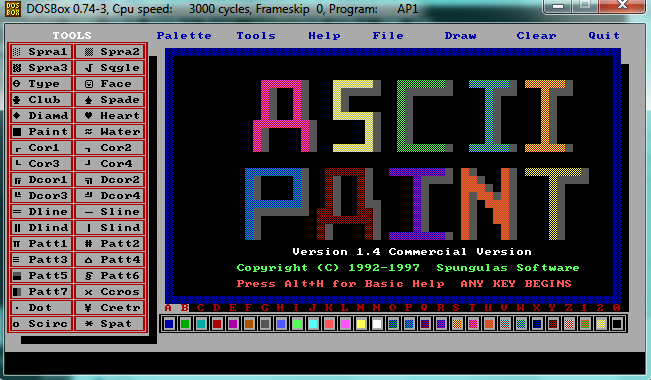Activate the Paint block tool
Screen dimensions: 651x380
(41, 132)
